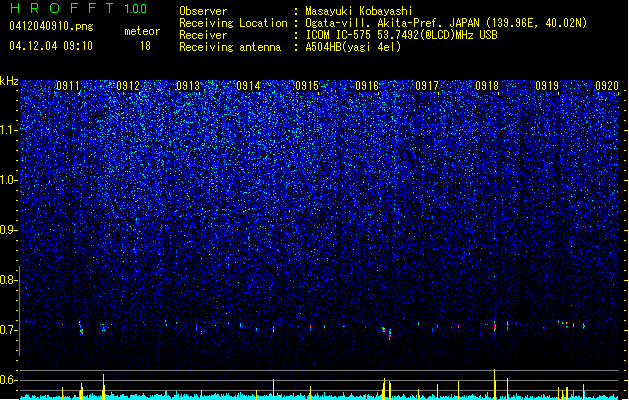The height and width of the screenshot is (400, 629).
Task: Click the Observer label
Action: (203, 11)
